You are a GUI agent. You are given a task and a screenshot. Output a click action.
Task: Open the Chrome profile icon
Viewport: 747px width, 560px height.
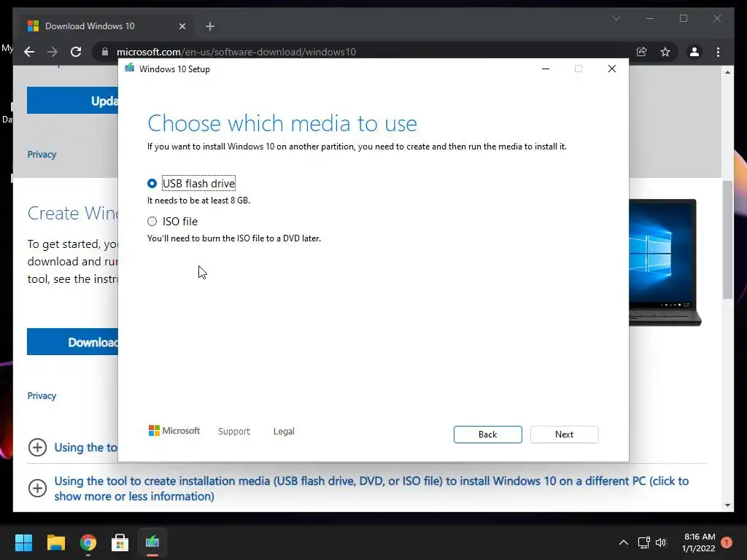tap(694, 52)
